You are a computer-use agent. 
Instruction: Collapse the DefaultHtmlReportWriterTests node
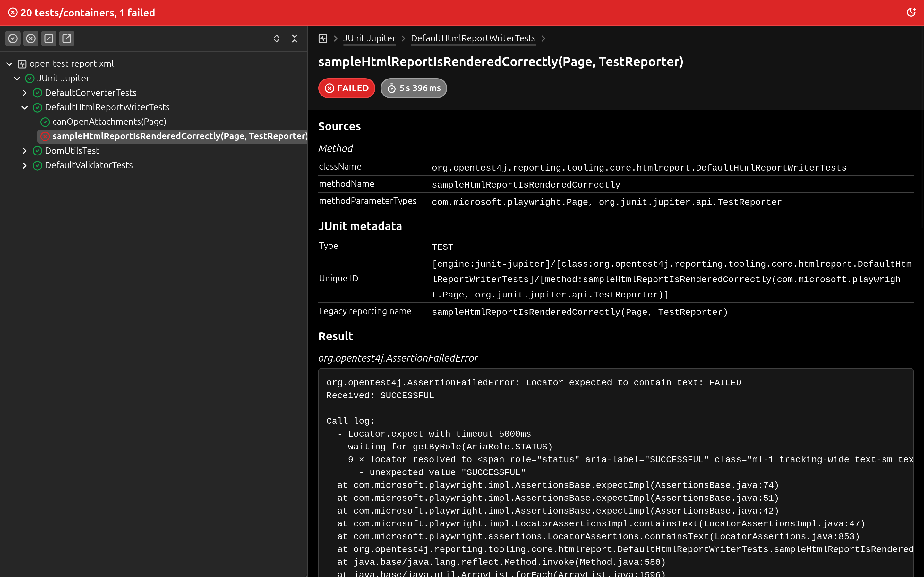click(25, 107)
